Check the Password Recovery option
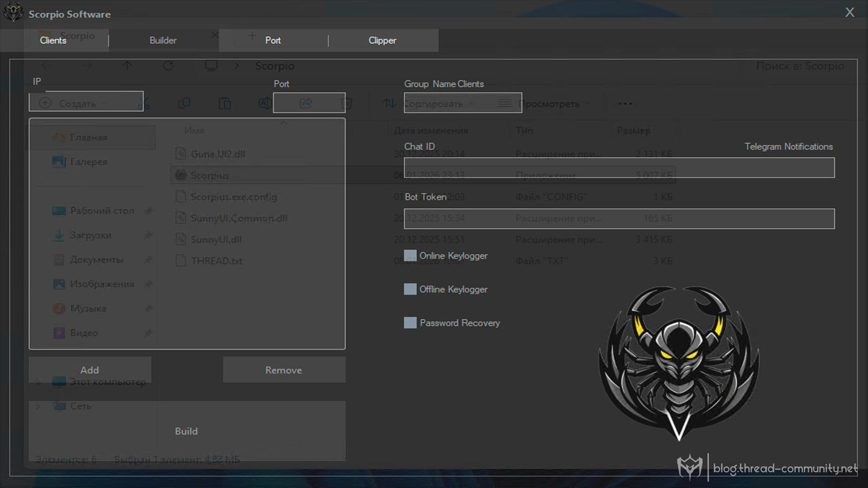 (410, 323)
